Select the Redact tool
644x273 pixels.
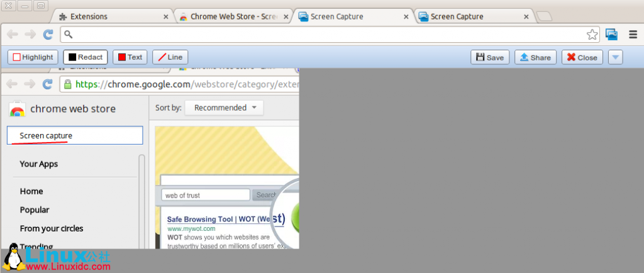[86, 57]
